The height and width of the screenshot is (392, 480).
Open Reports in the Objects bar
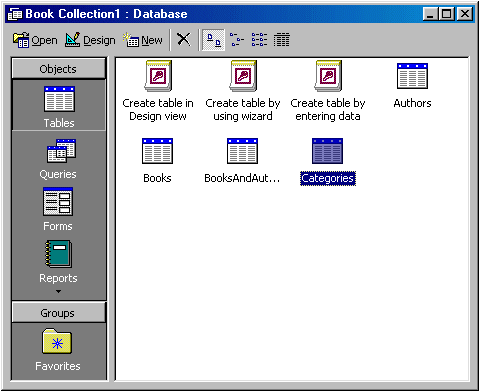(58, 262)
